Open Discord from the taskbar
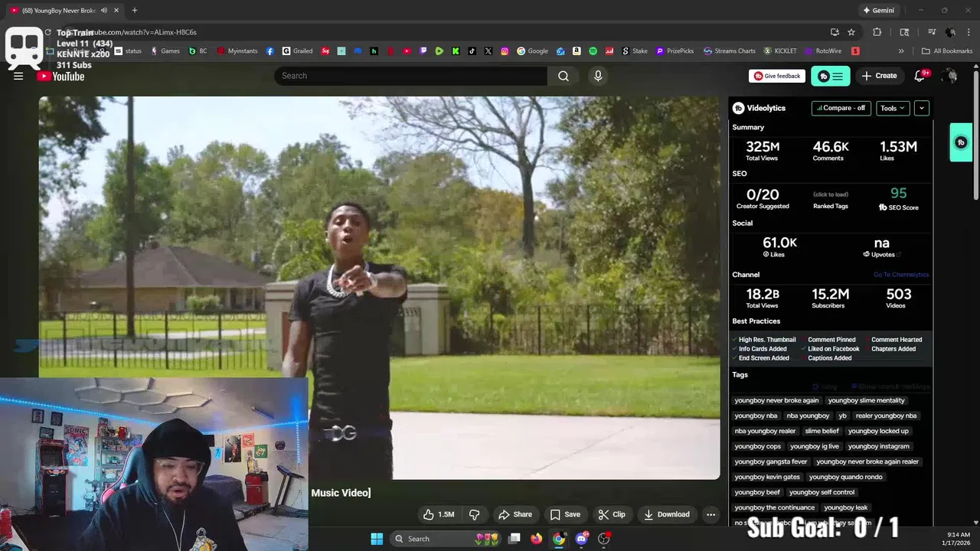Image resolution: width=980 pixels, height=551 pixels. 582,539
